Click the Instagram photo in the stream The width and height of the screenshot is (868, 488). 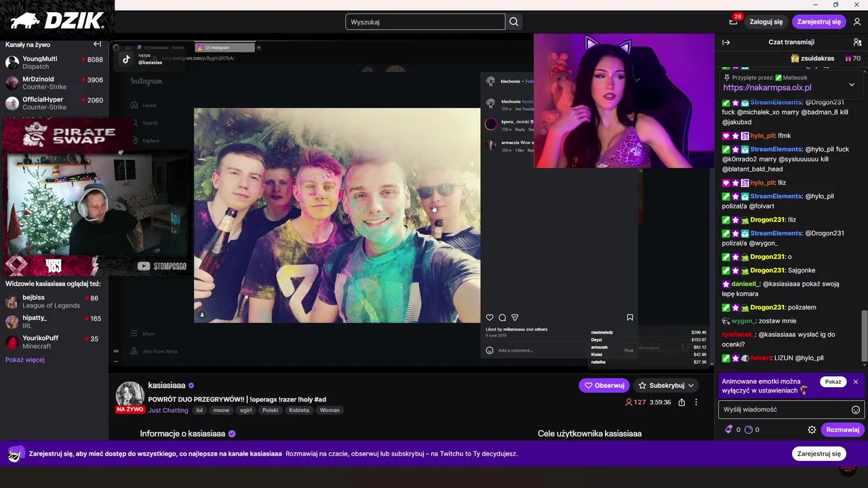[x=337, y=216]
